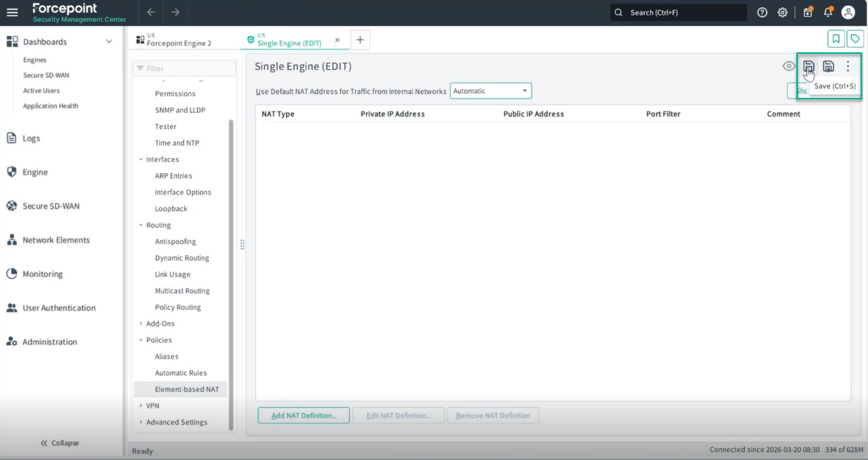Toggle the eye preview icon
Image resolution: width=868 pixels, height=460 pixels.
tap(789, 66)
